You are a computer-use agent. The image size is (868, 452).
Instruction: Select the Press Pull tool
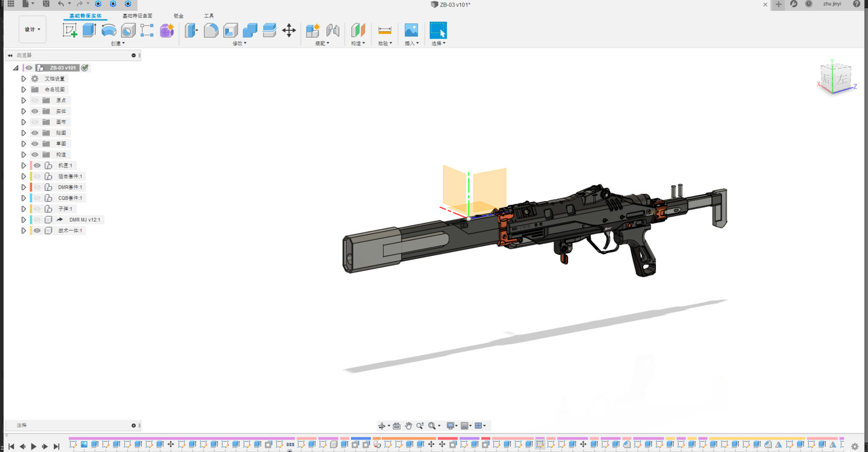(191, 30)
